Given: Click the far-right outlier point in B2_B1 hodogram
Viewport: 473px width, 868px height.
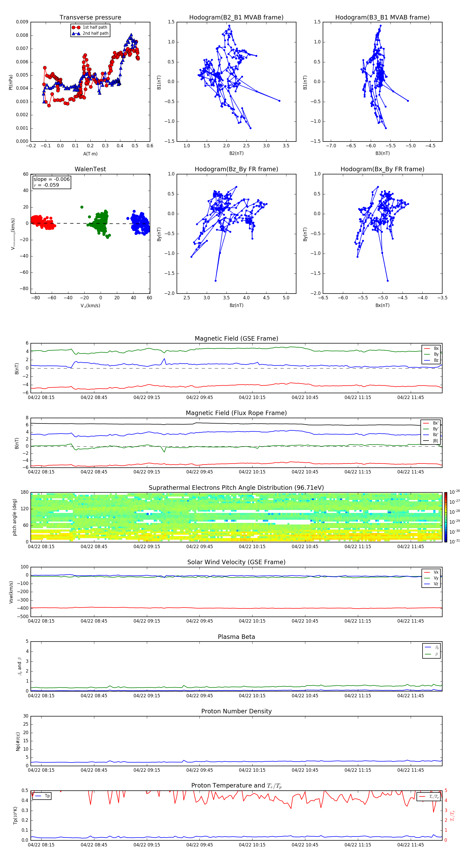Looking at the screenshot, I should [x=279, y=101].
